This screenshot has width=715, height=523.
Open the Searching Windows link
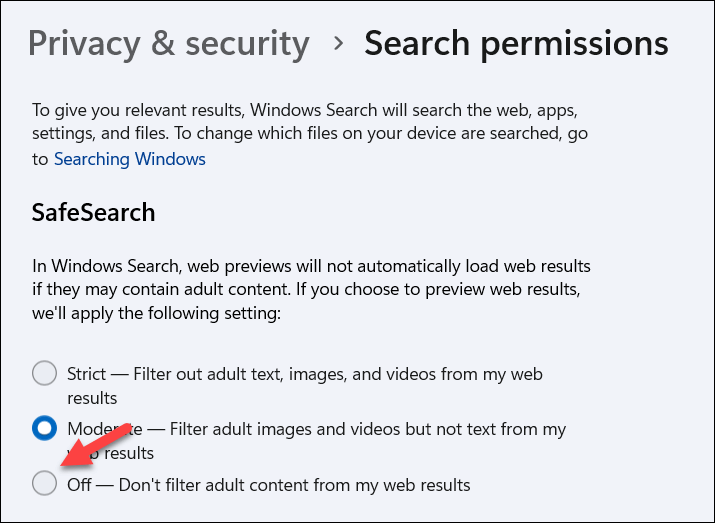pos(129,159)
